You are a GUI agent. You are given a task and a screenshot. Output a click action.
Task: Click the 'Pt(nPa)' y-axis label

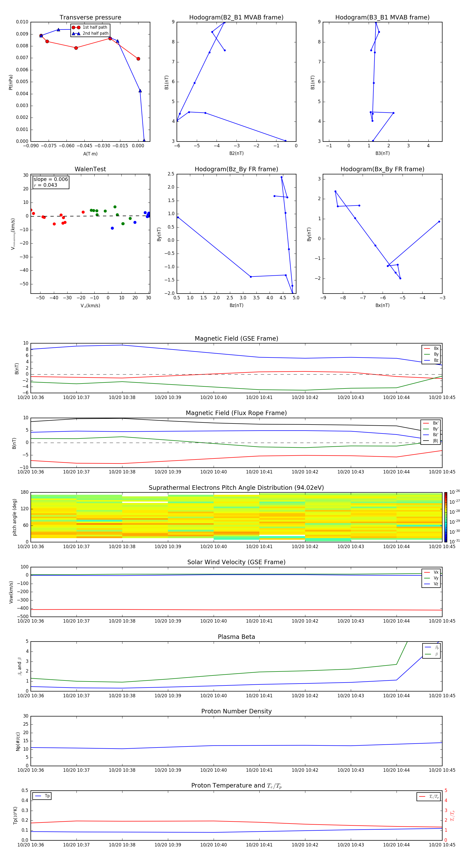pyautogui.click(x=11, y=82)
